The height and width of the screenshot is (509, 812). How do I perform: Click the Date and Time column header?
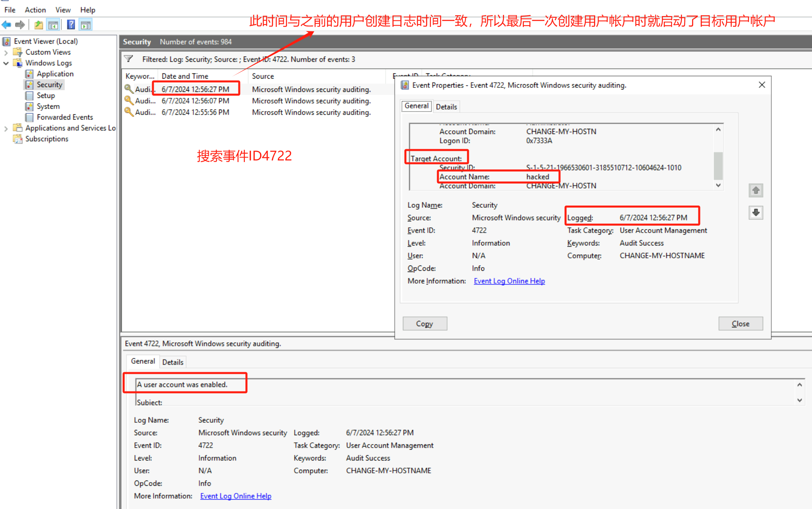coord(185,76)
